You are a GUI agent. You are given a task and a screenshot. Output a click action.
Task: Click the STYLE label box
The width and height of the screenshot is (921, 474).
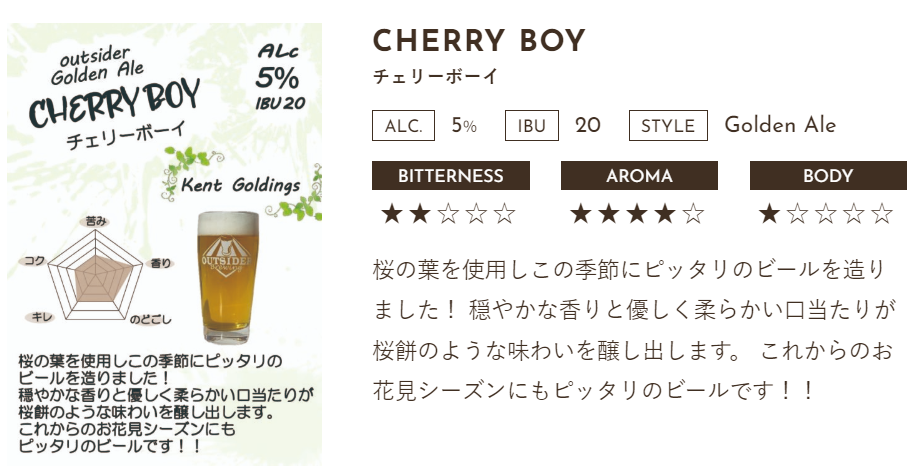point(668,126)
